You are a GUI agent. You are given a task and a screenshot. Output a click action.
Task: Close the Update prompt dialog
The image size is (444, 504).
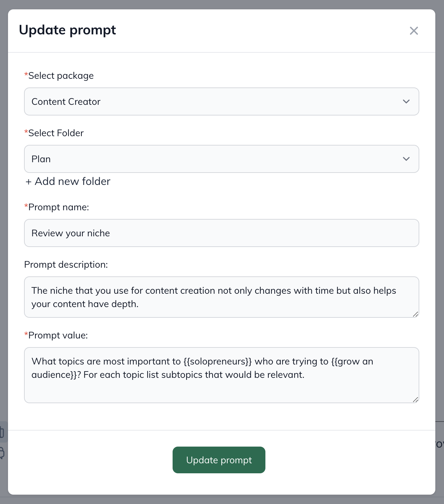click(414, 31)
